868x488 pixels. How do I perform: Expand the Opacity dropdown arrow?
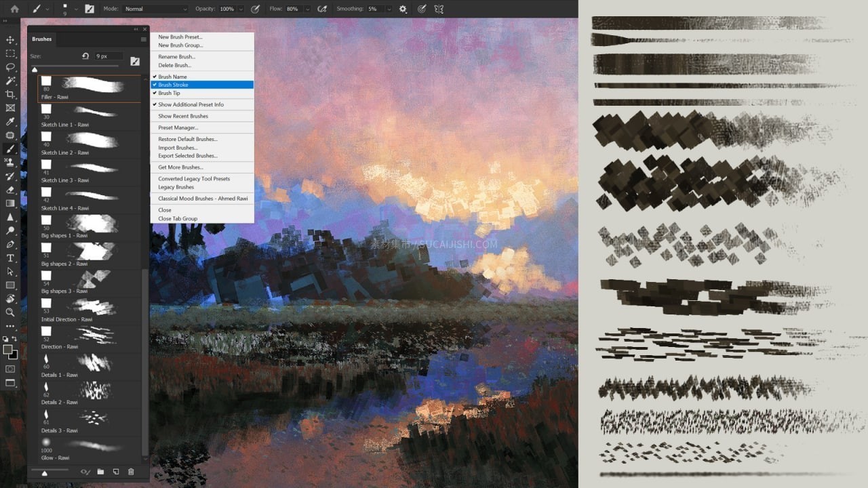click(x=241, y=9)
